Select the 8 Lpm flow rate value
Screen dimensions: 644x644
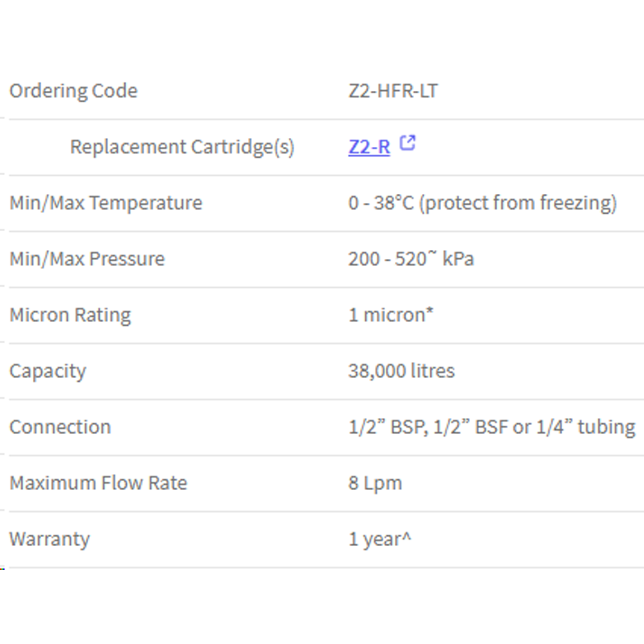click(x=375, y=484)
